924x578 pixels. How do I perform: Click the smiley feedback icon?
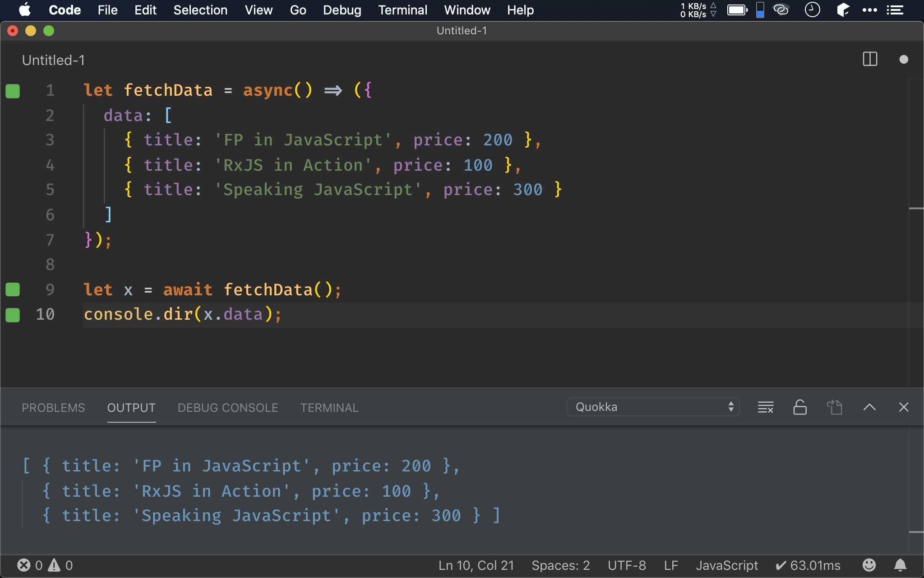[869, 565]
